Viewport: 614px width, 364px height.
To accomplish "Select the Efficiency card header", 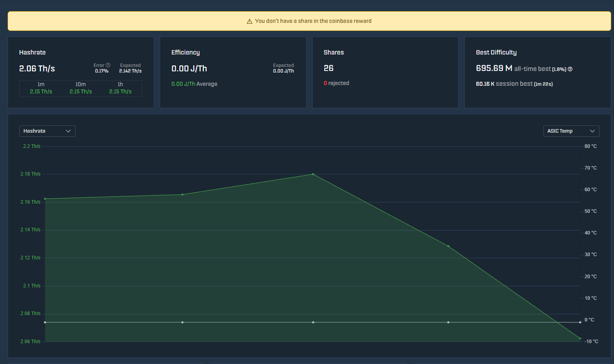I will [185, 52].
